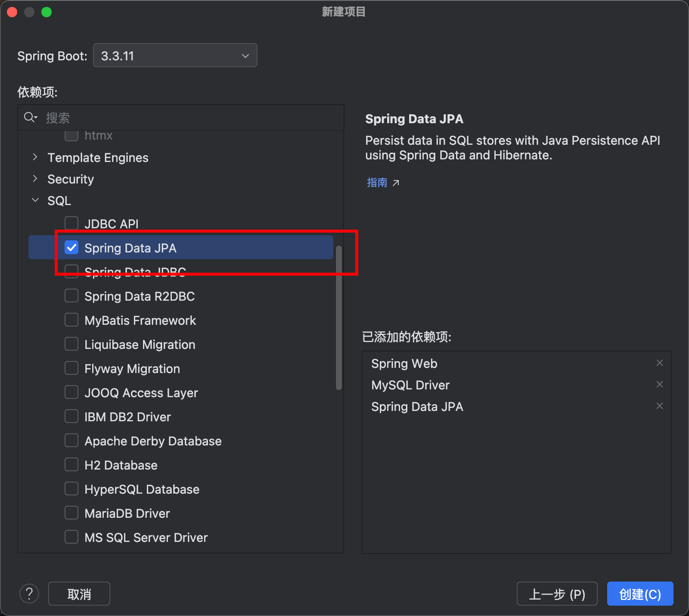Click the Template Engines category label
Viewport: 689px width, 616px height.
(x=98, y=158)
